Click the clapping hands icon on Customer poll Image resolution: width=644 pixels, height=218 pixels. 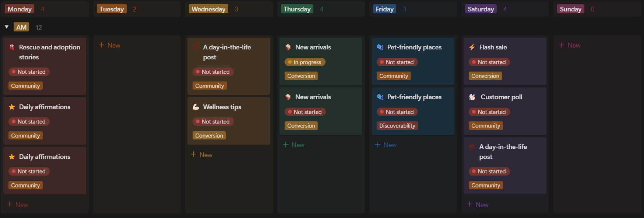[x=472, y=97]
